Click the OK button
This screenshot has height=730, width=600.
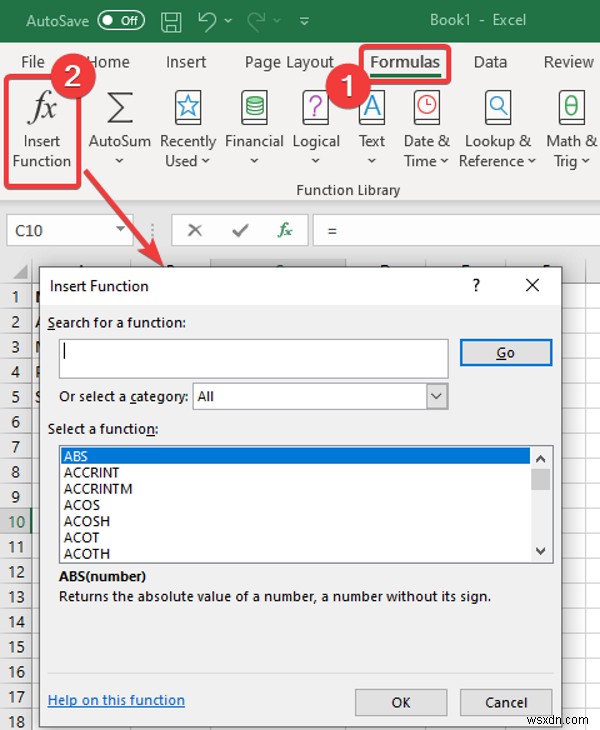401,702
